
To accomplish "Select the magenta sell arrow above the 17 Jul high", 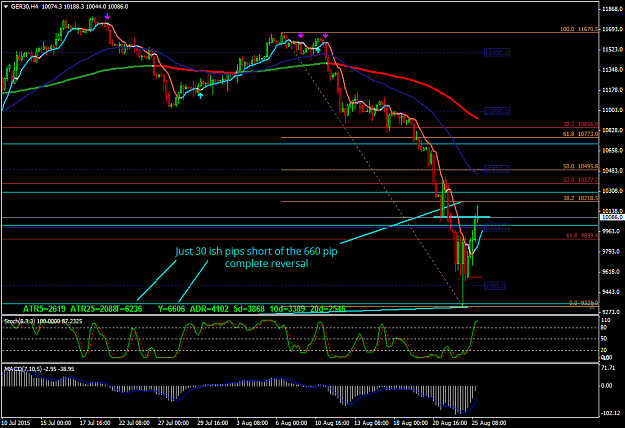I will pos(107,17).
